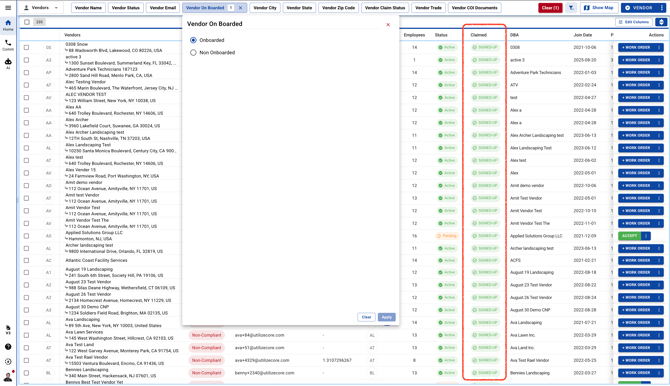
Task: Click the ava+84@utilizecore.com email
Action: point(259,336)
